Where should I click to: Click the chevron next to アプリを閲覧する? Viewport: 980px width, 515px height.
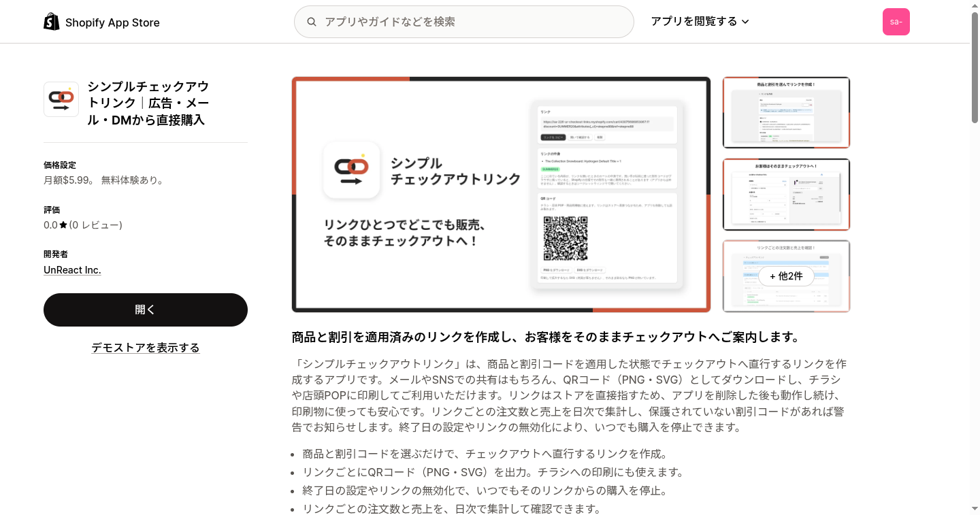(x=745, y=22)
